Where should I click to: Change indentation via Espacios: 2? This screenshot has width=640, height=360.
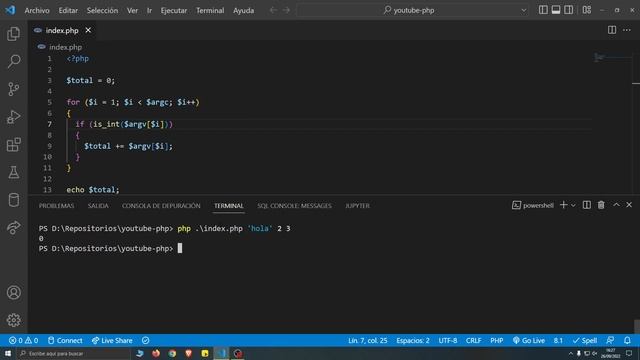tap(413, 340)
